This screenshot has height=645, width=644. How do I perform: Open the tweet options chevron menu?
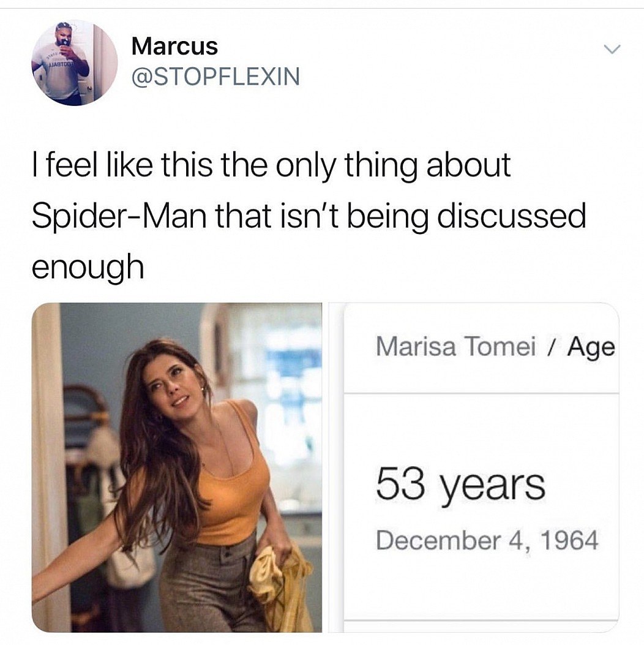[x=612, y=50]
